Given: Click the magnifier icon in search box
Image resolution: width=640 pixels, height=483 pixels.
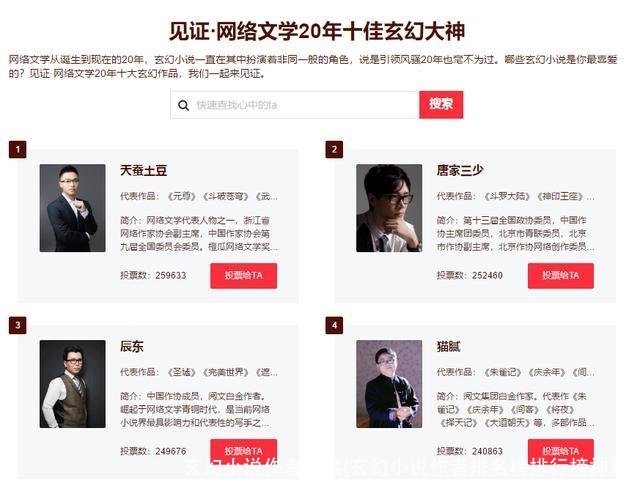Looking at the screenshot, I should pyautogui.click(x=183, y=105).
